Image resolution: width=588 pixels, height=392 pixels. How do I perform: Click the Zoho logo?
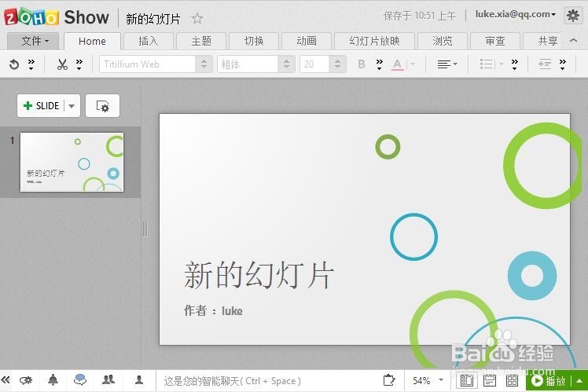coord(31,16)
